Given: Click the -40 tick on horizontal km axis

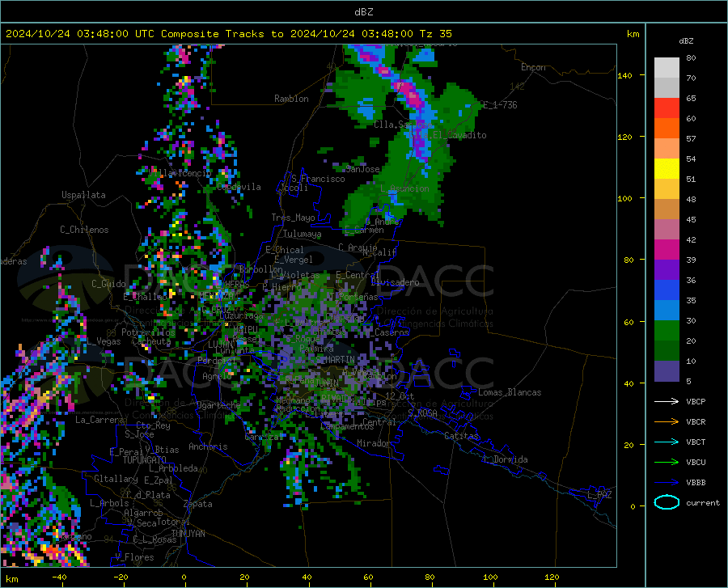Looking at the screenshot, I should point(59,577).
